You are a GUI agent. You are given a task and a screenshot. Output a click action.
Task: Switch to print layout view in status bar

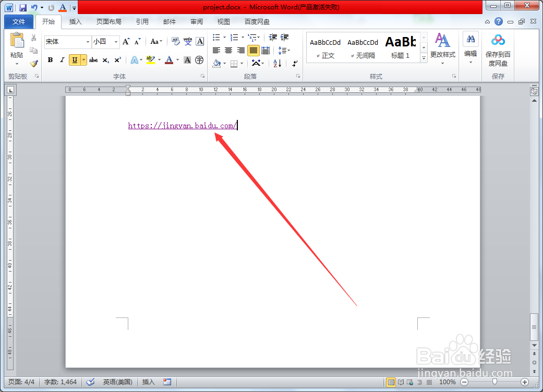[391, 382]
